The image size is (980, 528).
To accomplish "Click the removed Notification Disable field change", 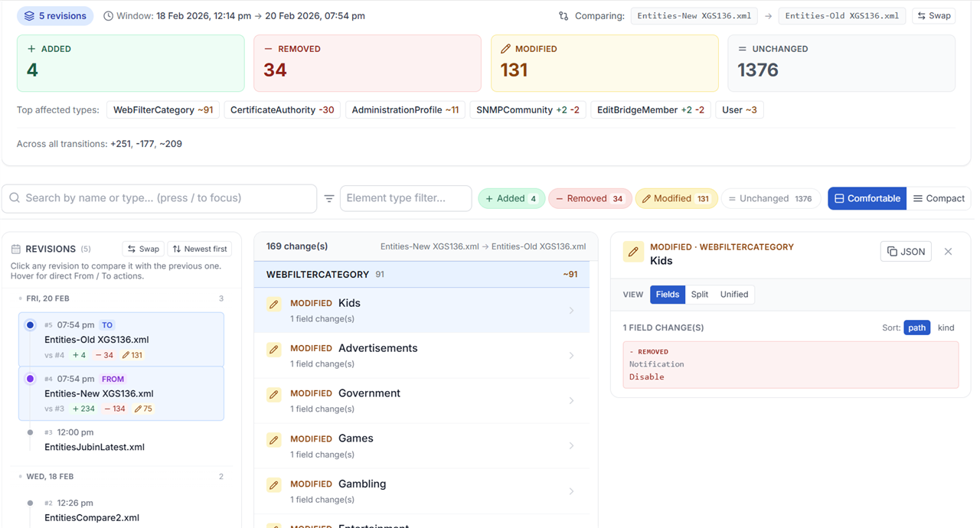I will point(791,365).
